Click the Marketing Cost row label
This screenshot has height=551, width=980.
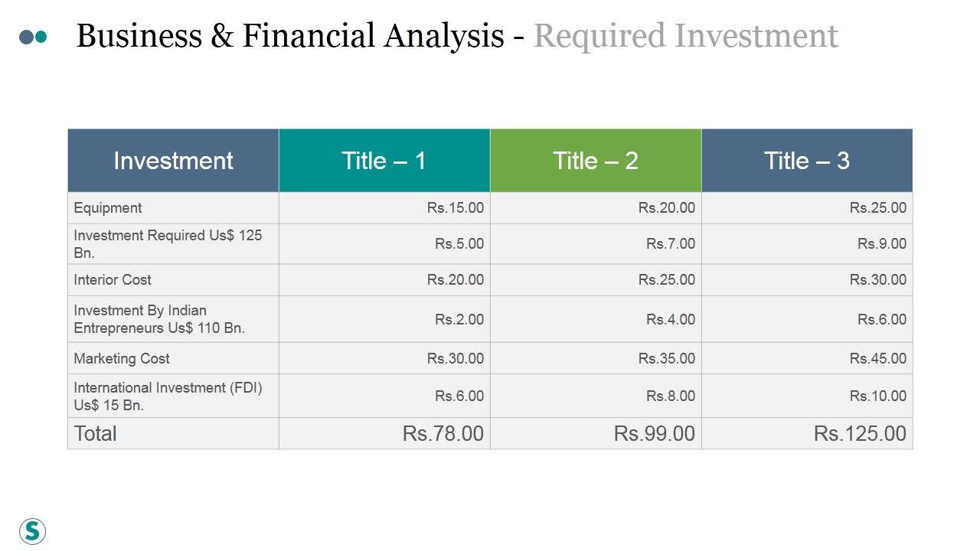(x=122, y=358)
